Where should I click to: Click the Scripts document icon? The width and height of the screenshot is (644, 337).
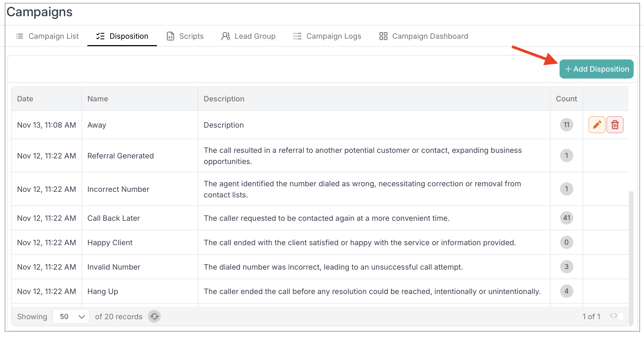170,36
